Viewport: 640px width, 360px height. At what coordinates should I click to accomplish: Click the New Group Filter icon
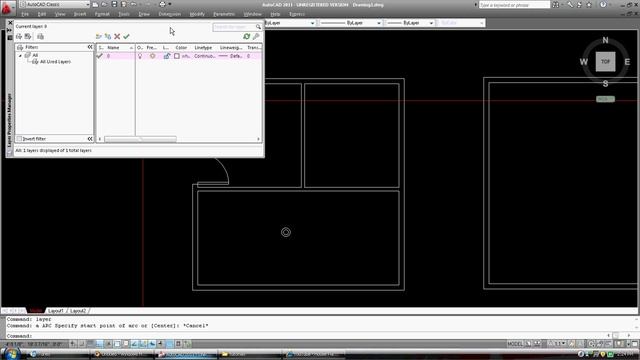(x=28, y=36)
